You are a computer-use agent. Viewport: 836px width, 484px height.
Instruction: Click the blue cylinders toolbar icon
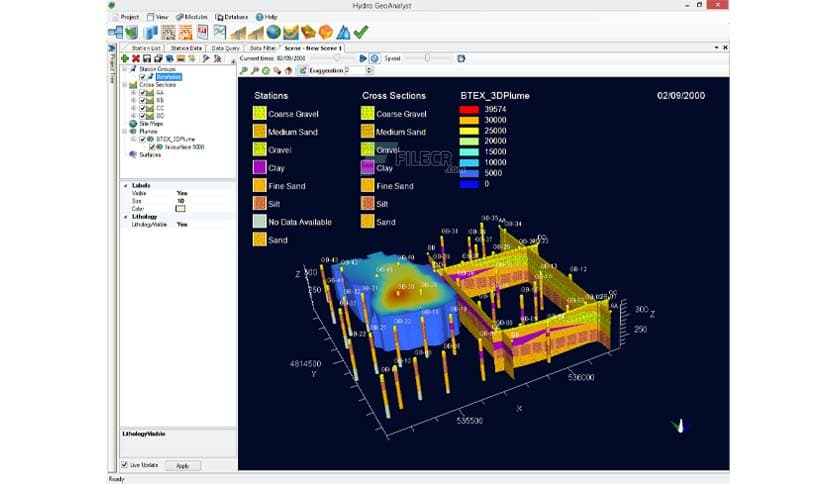(151, 33)
